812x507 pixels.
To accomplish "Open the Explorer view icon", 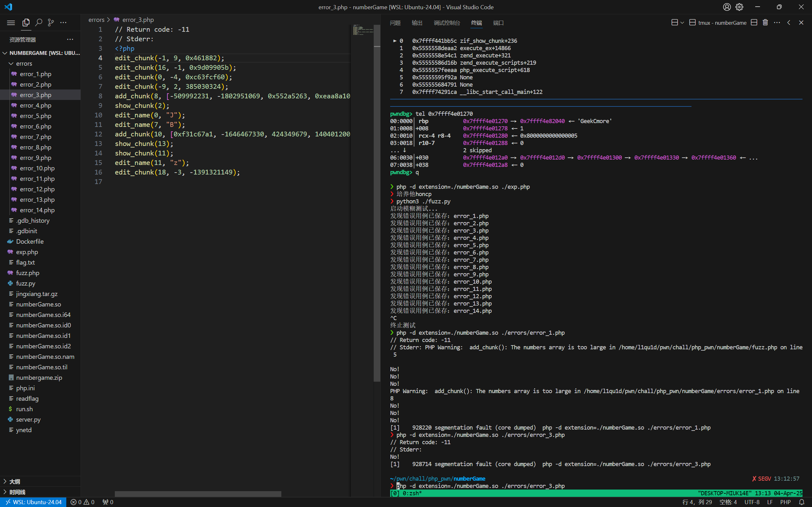I will click(x=26, y=23).
